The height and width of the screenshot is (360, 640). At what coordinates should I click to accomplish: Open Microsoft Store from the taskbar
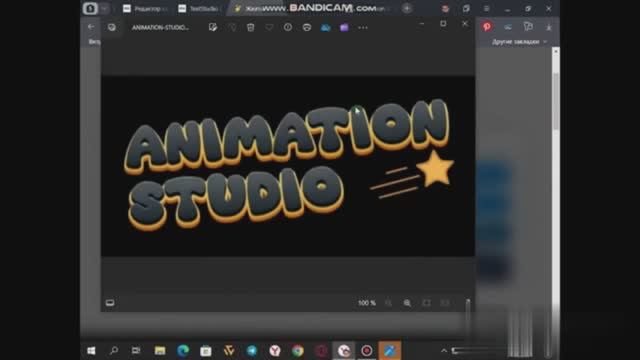206,351
